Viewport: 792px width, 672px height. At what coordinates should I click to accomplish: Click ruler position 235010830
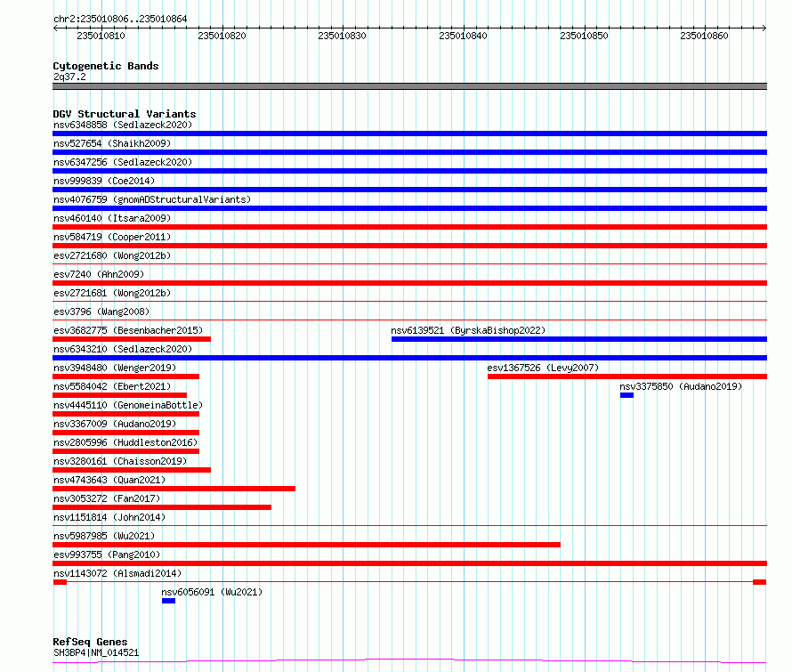coord(342,36)
